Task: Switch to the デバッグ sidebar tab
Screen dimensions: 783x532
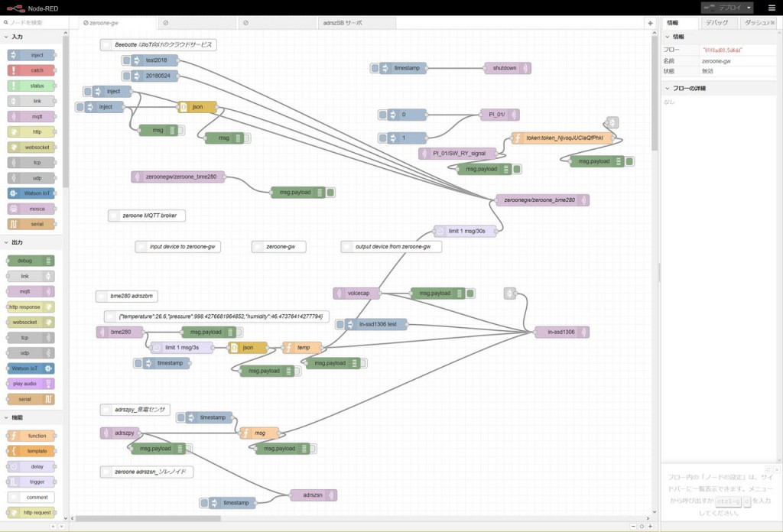Action: 717,23
